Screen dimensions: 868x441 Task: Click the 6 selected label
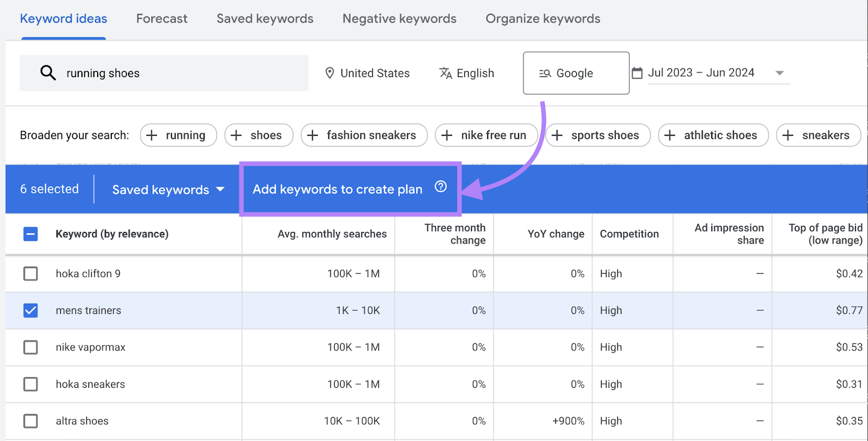[49, 189]
